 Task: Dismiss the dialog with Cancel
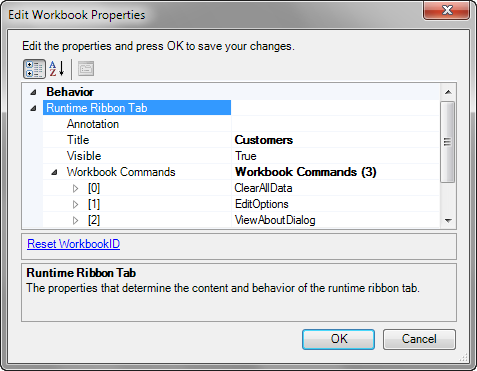tap(419, 339)
